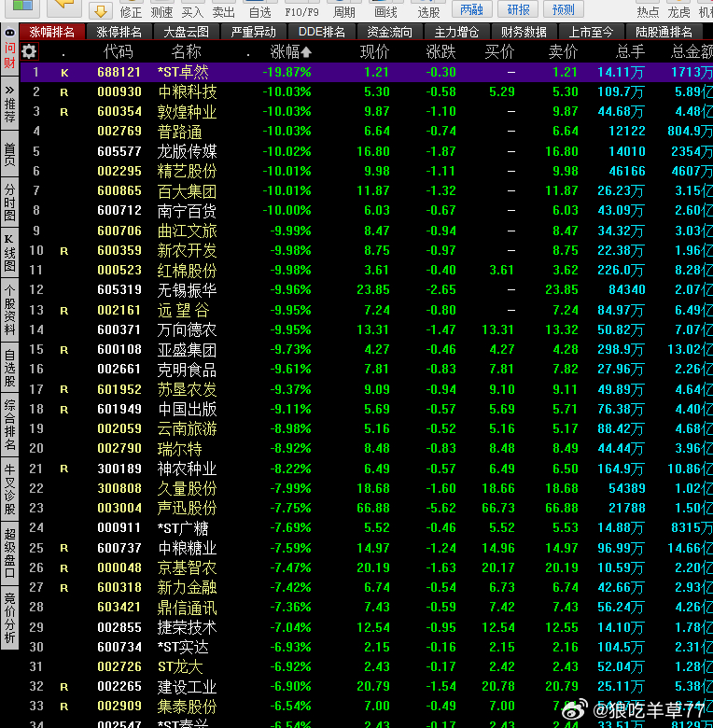Open the settings gear in the table header
713x728 pixels.
(x=29, y=51)
